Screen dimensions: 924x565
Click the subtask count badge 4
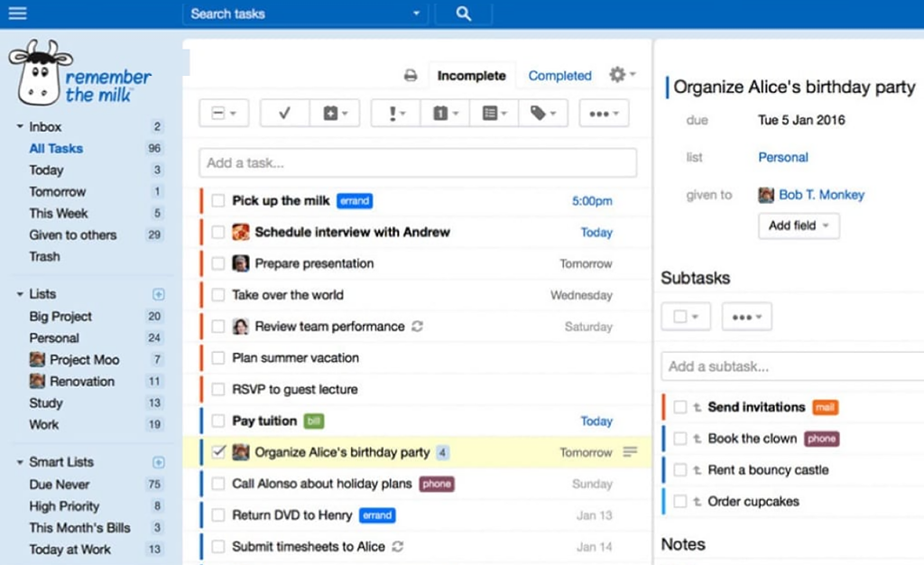442,452
